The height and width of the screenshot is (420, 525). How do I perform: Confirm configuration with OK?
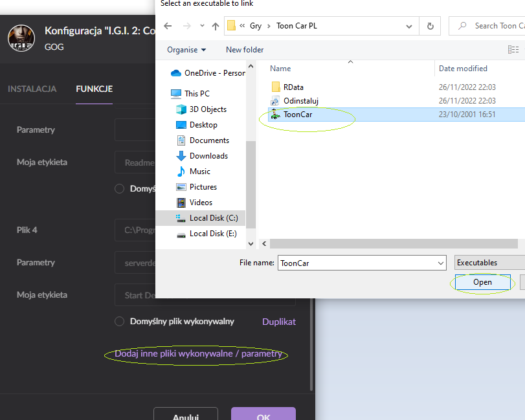pyautogui.click(x=263, y=414)
